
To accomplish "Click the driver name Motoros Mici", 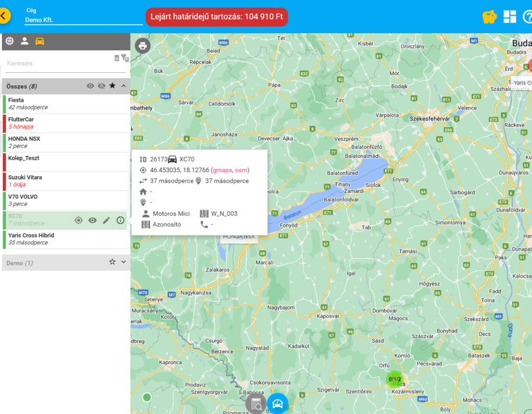I will pyautogui.click(x=171, y=214).
